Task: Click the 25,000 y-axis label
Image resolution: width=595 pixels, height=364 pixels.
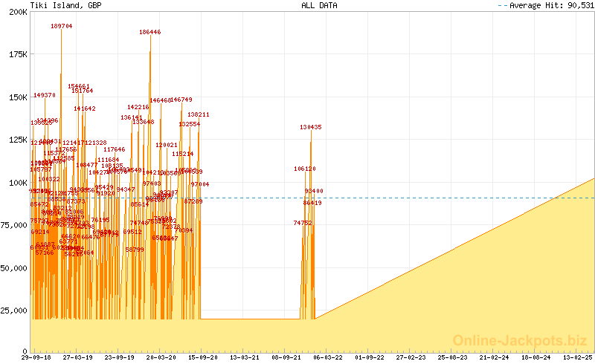Action: pos(14,311)
